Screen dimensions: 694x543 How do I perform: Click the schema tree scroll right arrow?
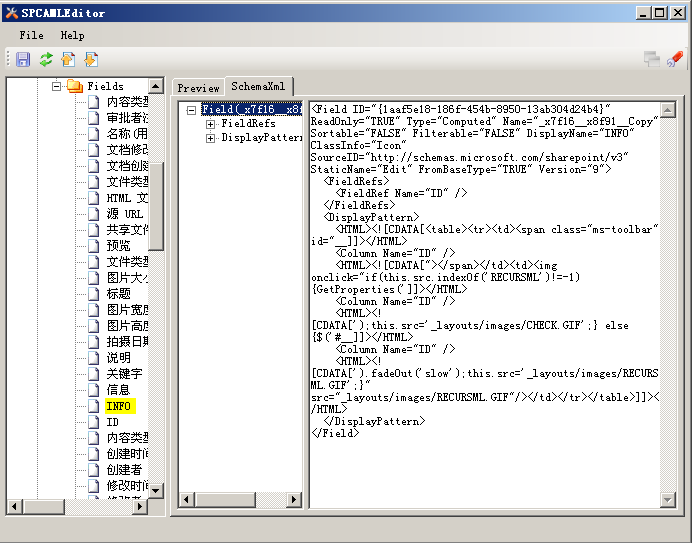pyautogui.click(x=293, y=500)
